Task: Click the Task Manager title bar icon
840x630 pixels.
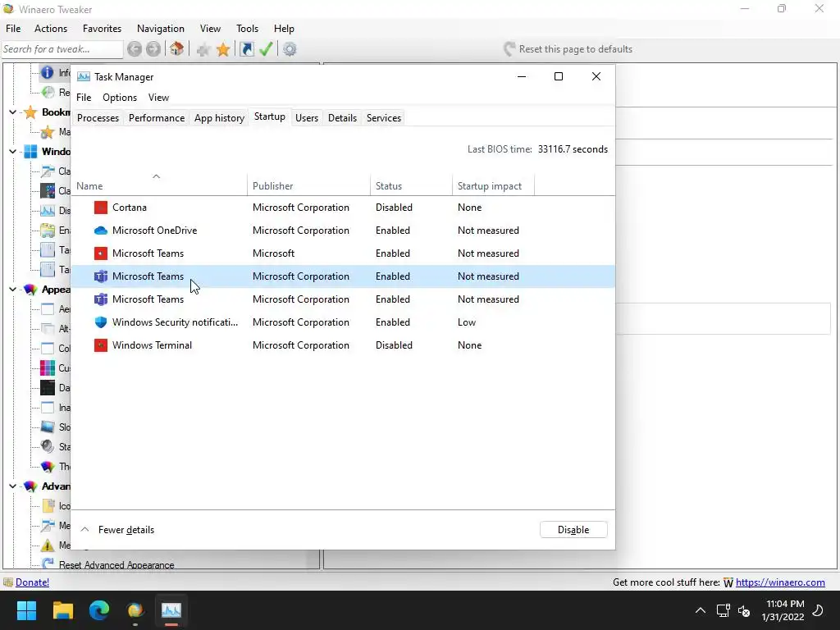Action: tap(83, 76)
